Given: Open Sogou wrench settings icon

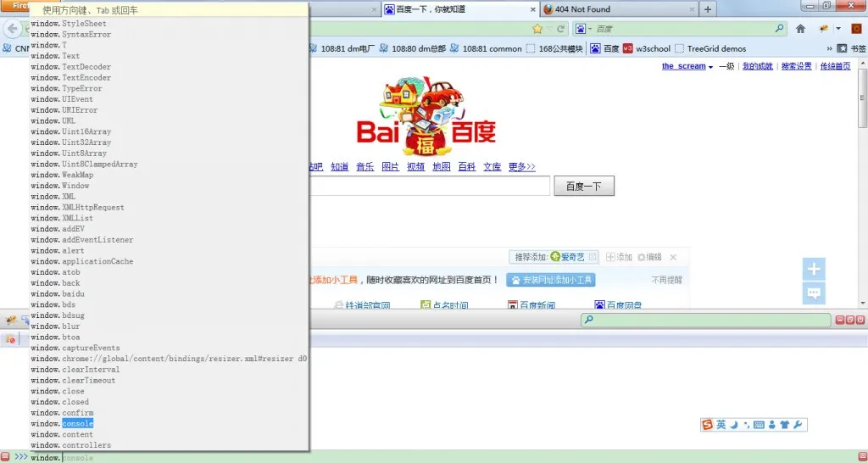Looking at the screenshot, I should point(798,425).
